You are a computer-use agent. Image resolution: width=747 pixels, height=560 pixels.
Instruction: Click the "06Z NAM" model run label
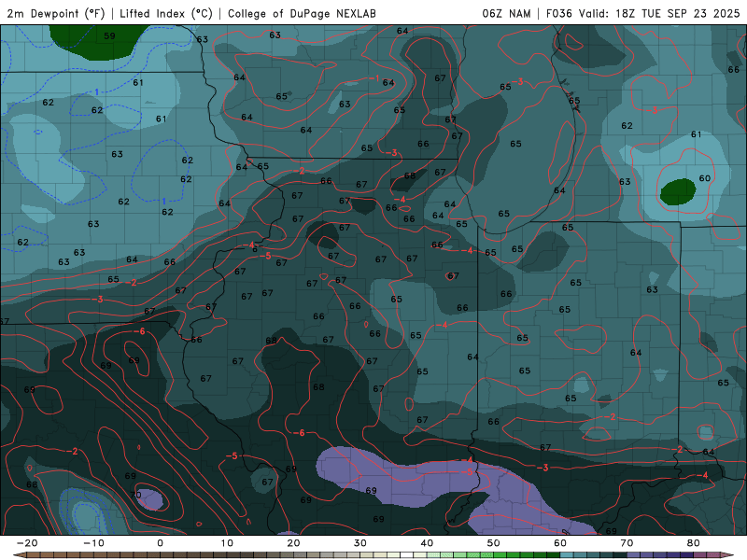[506, 13]
